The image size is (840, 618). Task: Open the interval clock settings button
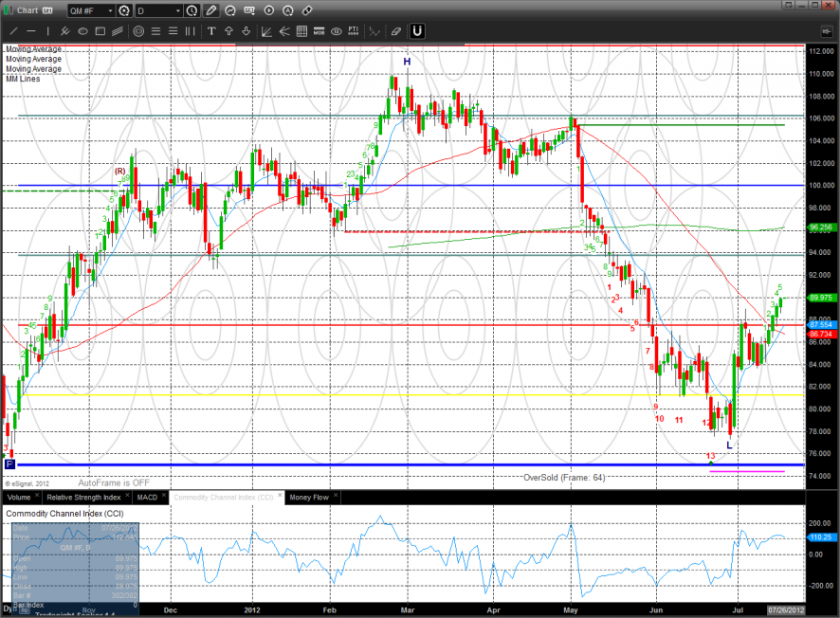[x=192, y=10]
